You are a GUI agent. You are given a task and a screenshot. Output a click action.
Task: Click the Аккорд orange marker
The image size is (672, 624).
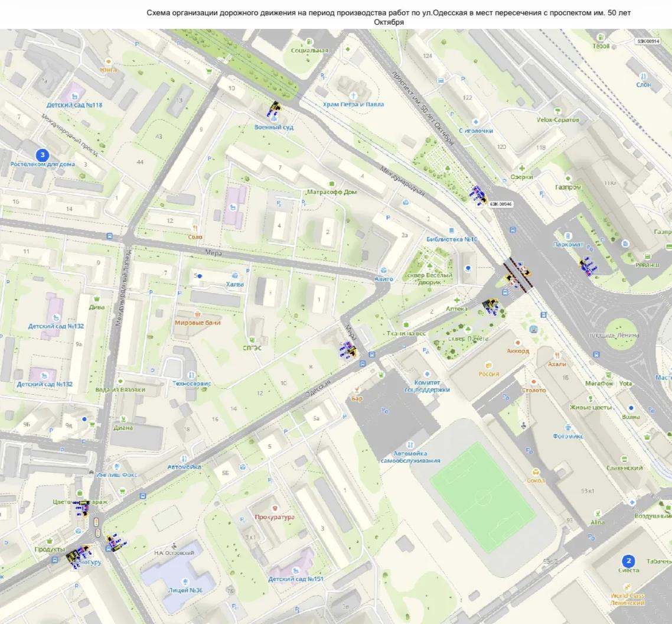(518, 343)
